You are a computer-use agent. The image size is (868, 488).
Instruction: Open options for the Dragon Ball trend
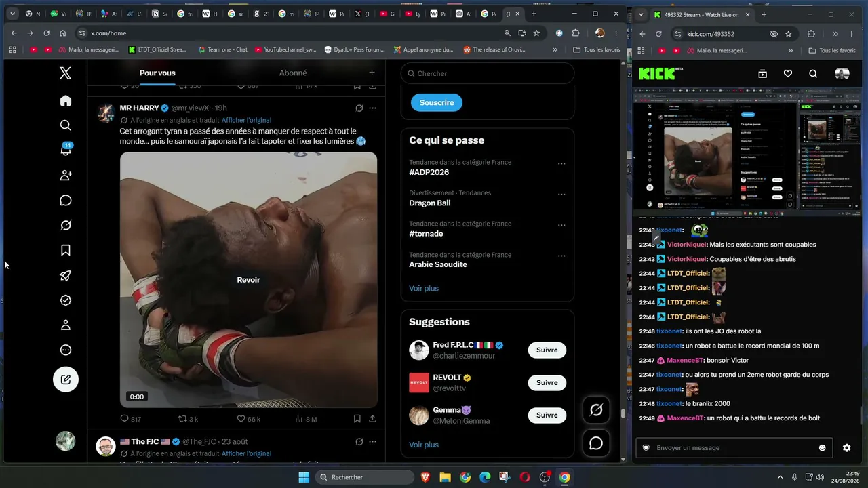coord(561,195)
